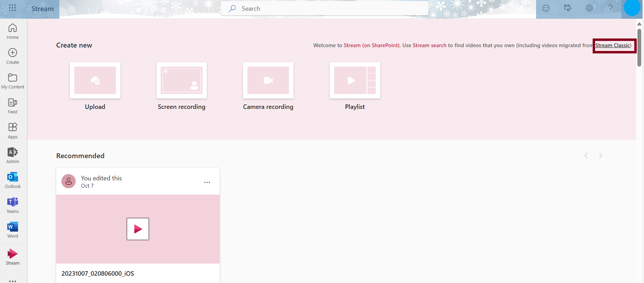This screenshot has height=283, width=644.
Task: Play the 20231007_020806000_iOS video thumbnail
Action: (138, 229)
